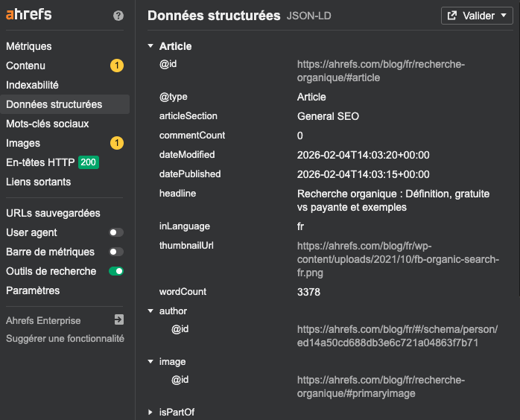Click the @type value Article
The height and width of the screenshot is (420, 520).
click(x=311, y=97)
